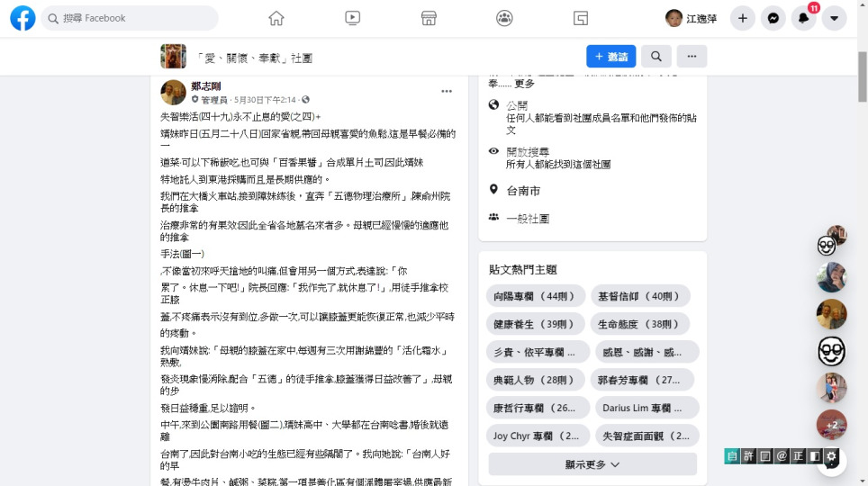This screenshot has width=868, height=486.
Task: Click the 邀請 invite button
Action: [x=610, y=56]
